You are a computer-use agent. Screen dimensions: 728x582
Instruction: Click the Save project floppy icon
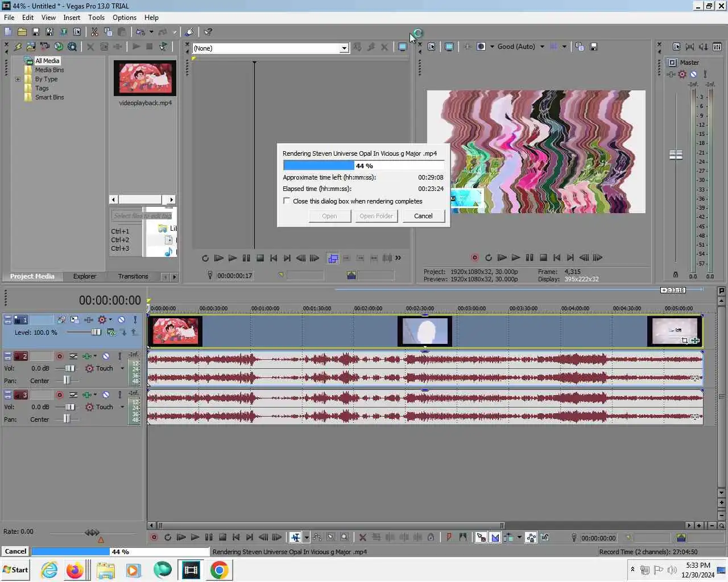point(35,32)
